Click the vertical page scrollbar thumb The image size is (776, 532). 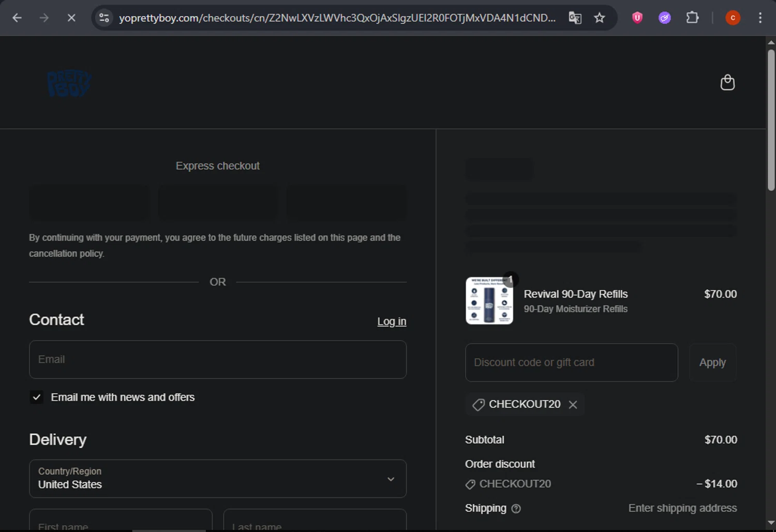point(771,120)
